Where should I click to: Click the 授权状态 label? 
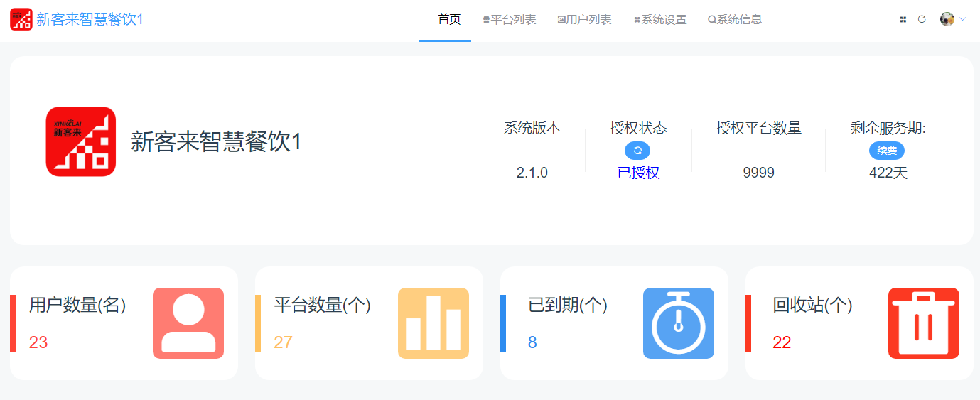pos(638,128)
